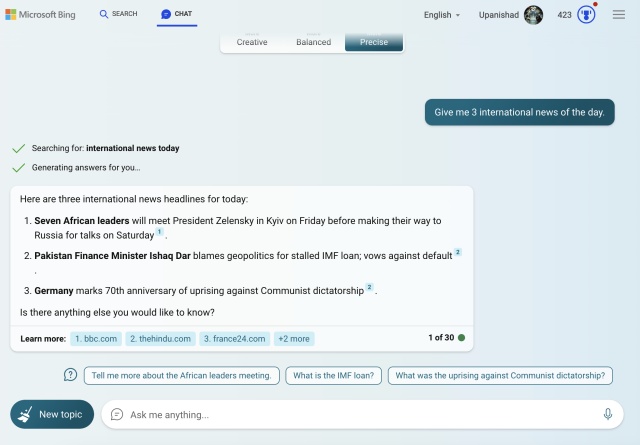Viewport: 640px width, 445px height.
Task: Click the question mark suggestions icon
Action: point(70,375)
